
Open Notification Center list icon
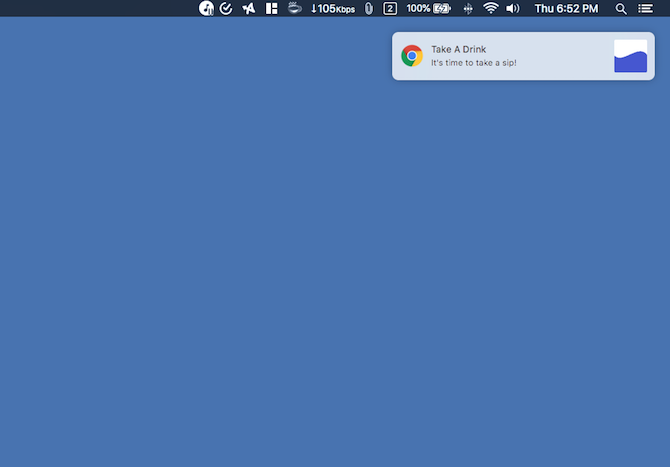(x=645, y=9)
